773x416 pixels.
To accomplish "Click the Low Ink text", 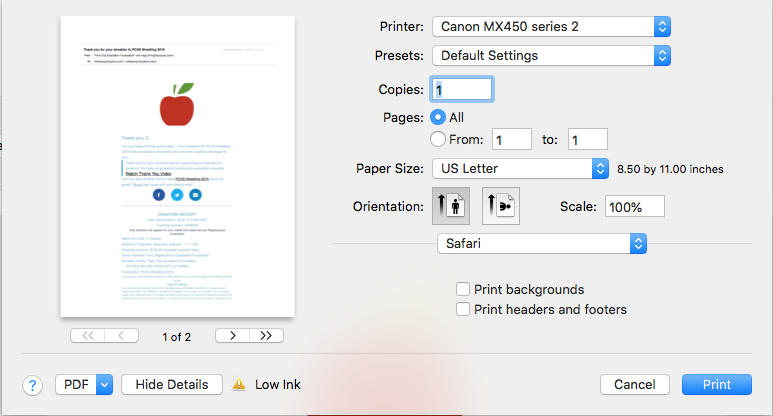I will [278, 384].
